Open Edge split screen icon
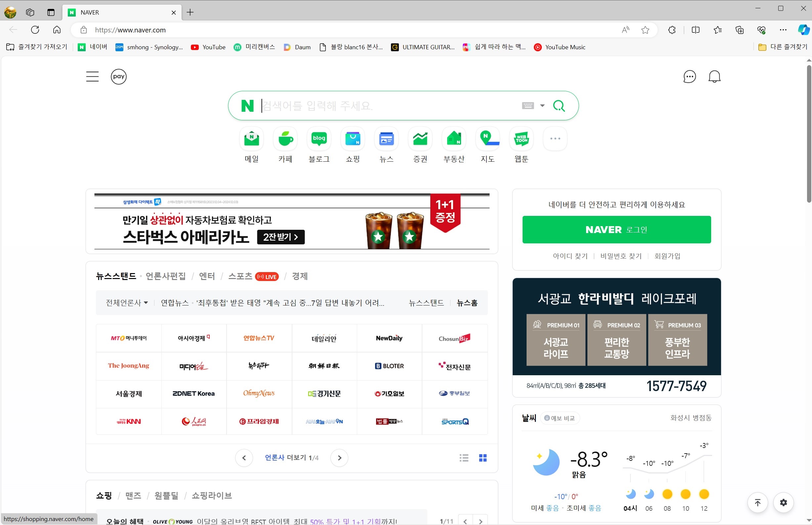 pyautogui.click(x=695, y=30)
